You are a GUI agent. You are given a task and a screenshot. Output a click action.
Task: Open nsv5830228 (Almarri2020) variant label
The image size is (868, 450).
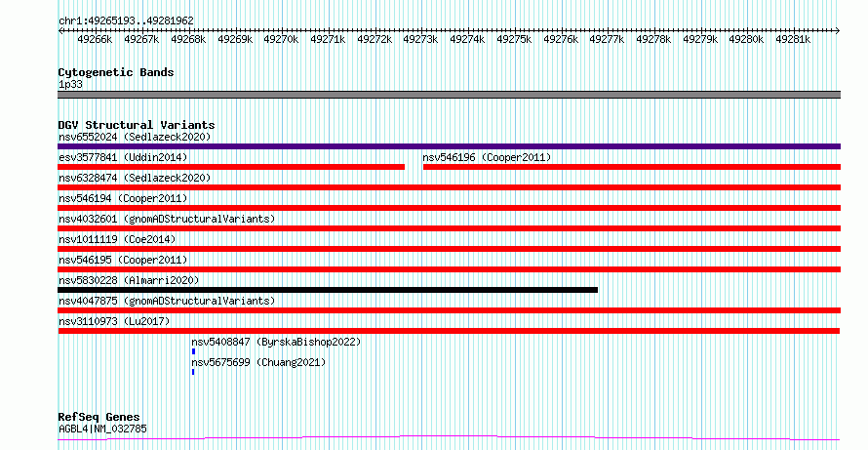click(129, 280)
